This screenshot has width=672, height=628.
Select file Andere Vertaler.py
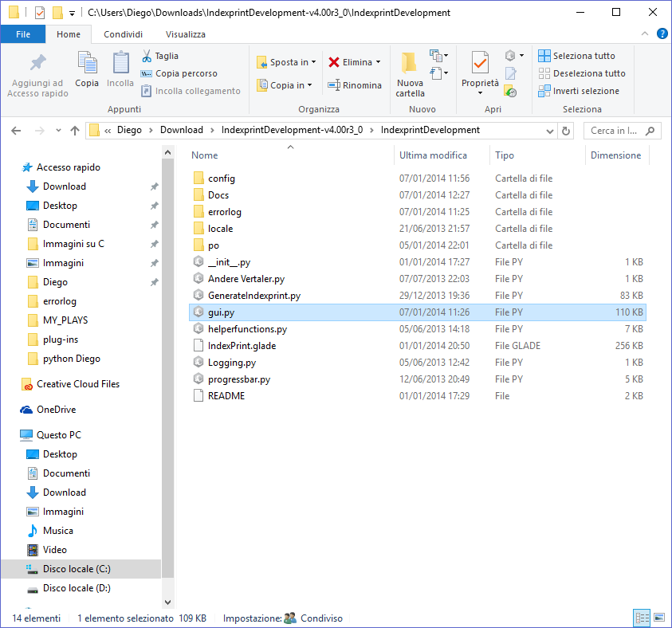pyautogui.click(x=418, y=279)
